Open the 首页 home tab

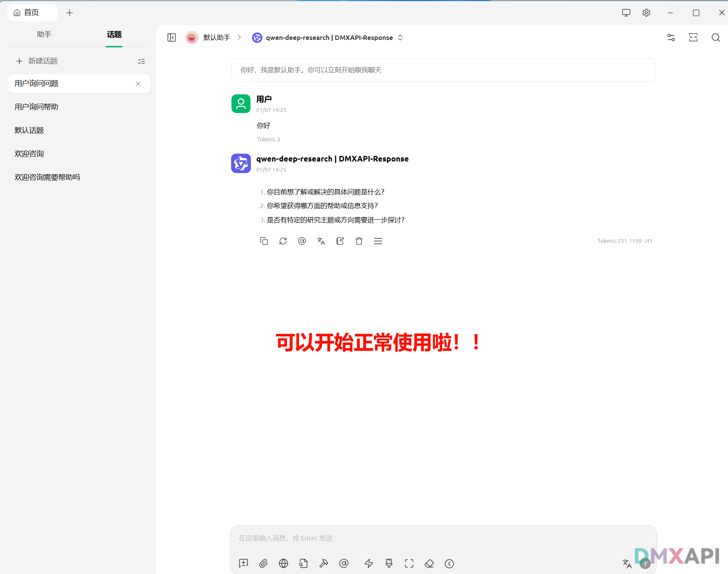(x=31, y=13)
